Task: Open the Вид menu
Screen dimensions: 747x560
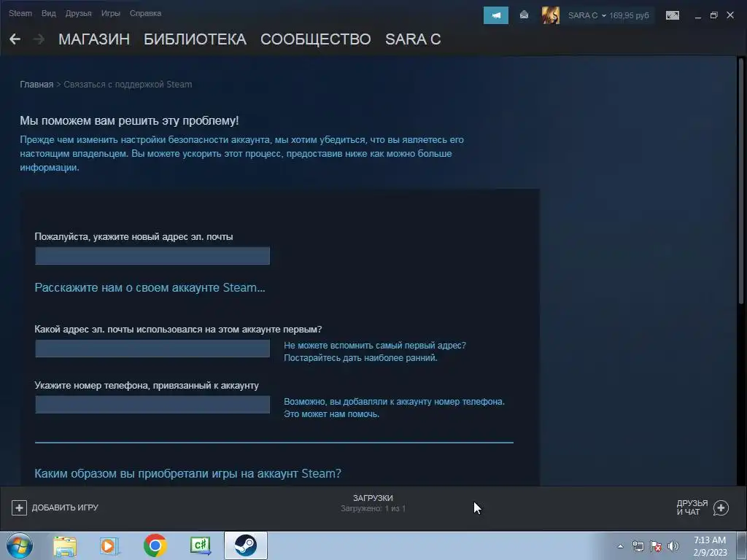Action: pyautogui.click(x=49, y=13)
